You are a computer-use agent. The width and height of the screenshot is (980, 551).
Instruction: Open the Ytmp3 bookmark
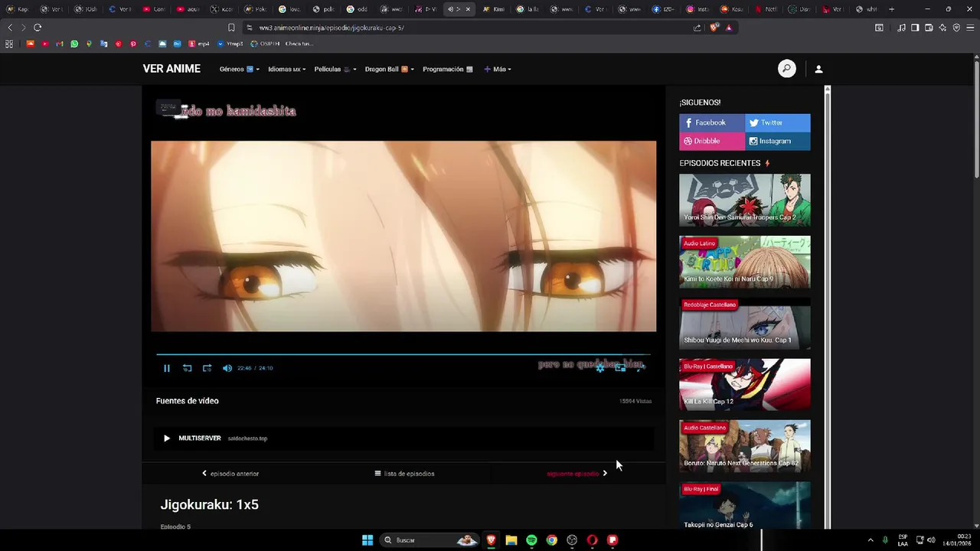point(230,44)
